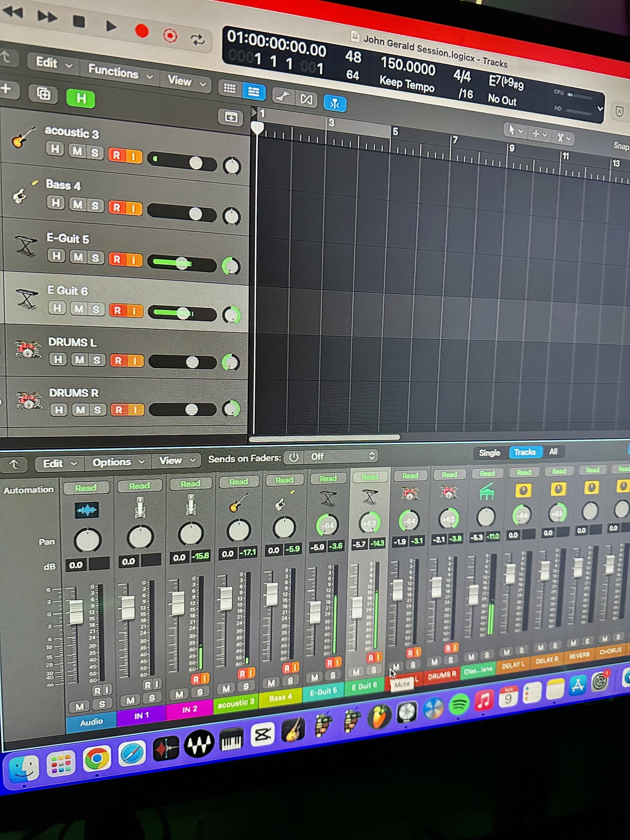The width and height of the screenshot is (630, 840).
Task: Toggle the Cycle loop button
Action: 198,40
